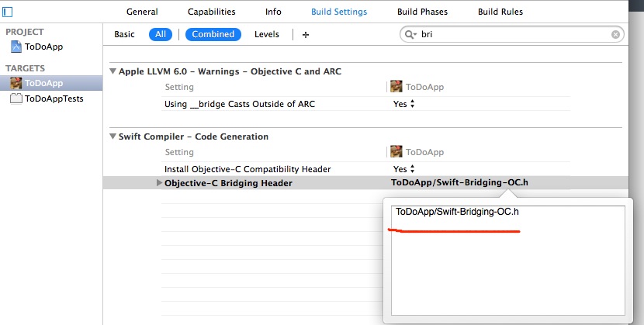Click Apple LLVM 6.0 Warnings section title

[230, 71]
